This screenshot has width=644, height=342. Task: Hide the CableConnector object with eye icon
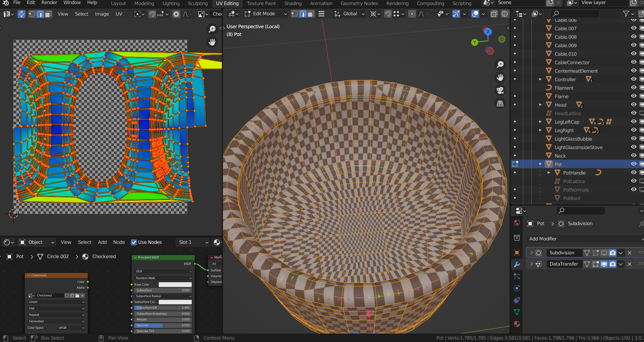click(x=633, y=62)
